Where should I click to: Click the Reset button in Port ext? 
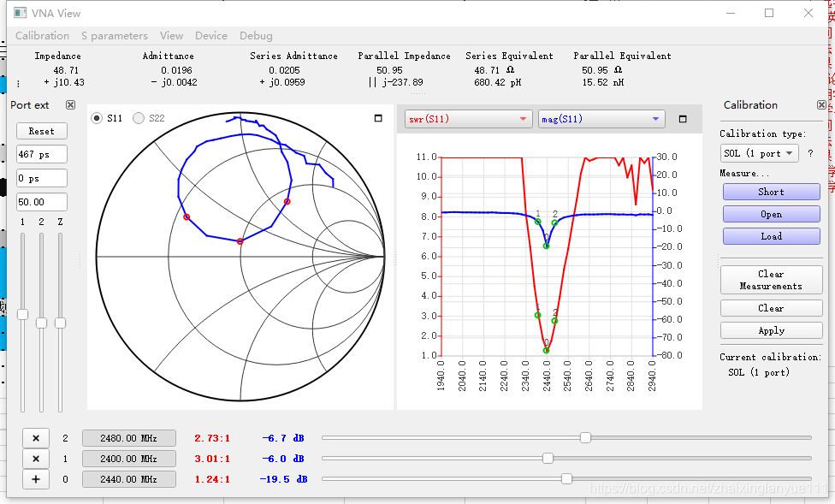(x=42, y=131)
